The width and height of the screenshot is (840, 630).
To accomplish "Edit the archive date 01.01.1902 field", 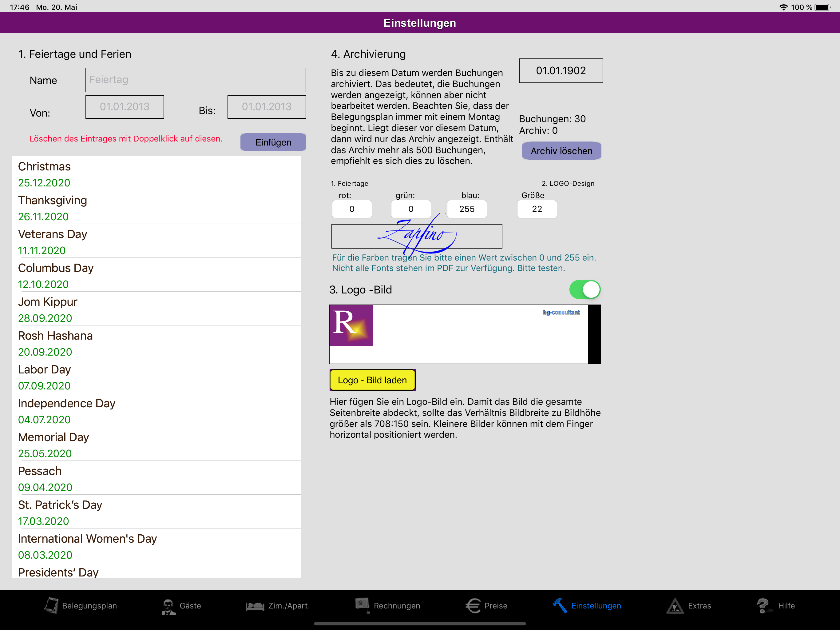I will point(561,71).
